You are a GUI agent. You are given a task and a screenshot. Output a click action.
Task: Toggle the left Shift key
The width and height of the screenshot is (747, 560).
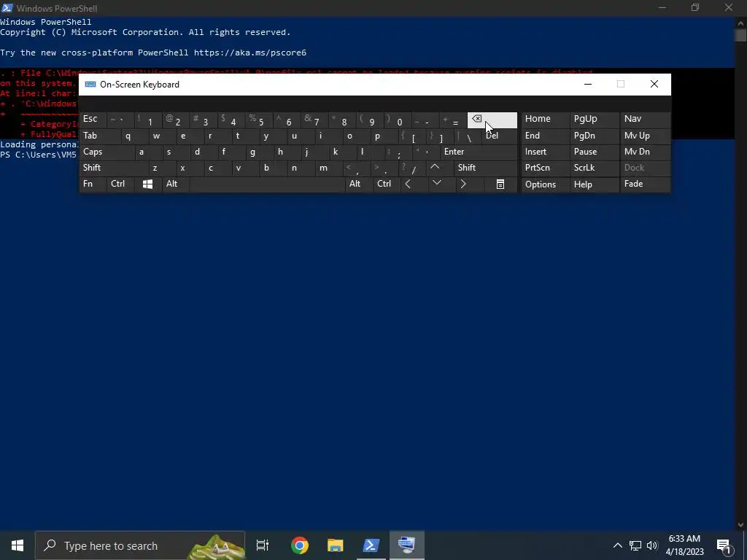pos(113,168)
